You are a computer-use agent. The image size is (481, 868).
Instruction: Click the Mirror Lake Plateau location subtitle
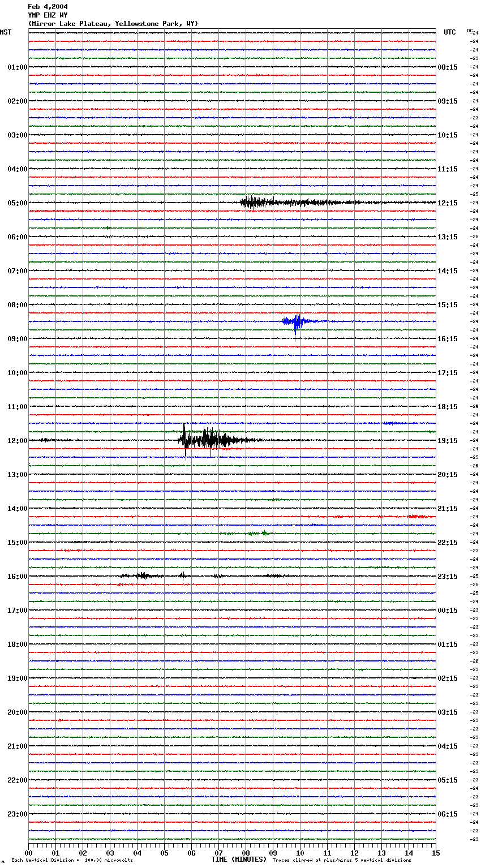pyautogui.click(x=113, y=24)
